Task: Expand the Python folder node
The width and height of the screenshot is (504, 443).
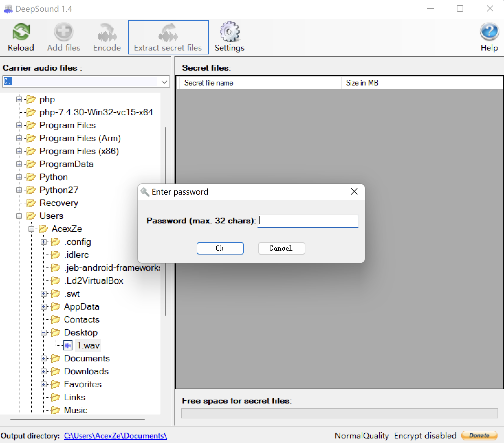Action: tap(19, 177)
